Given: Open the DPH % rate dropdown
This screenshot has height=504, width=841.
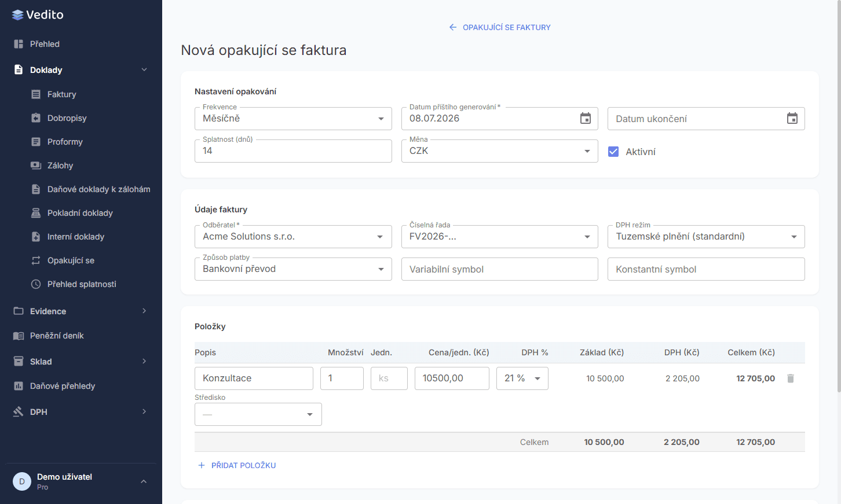Looking at the screenshot, I should click(x=522, y=378).
